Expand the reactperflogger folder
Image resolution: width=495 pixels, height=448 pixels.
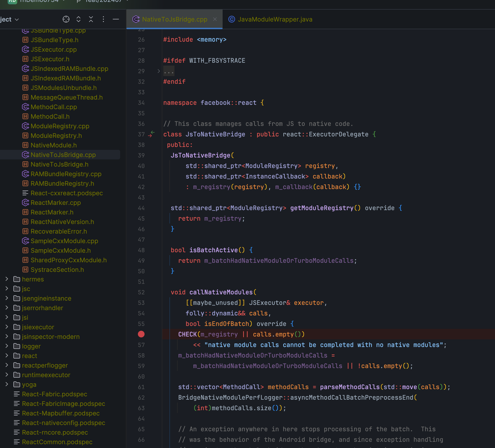[x=7, y=365]
